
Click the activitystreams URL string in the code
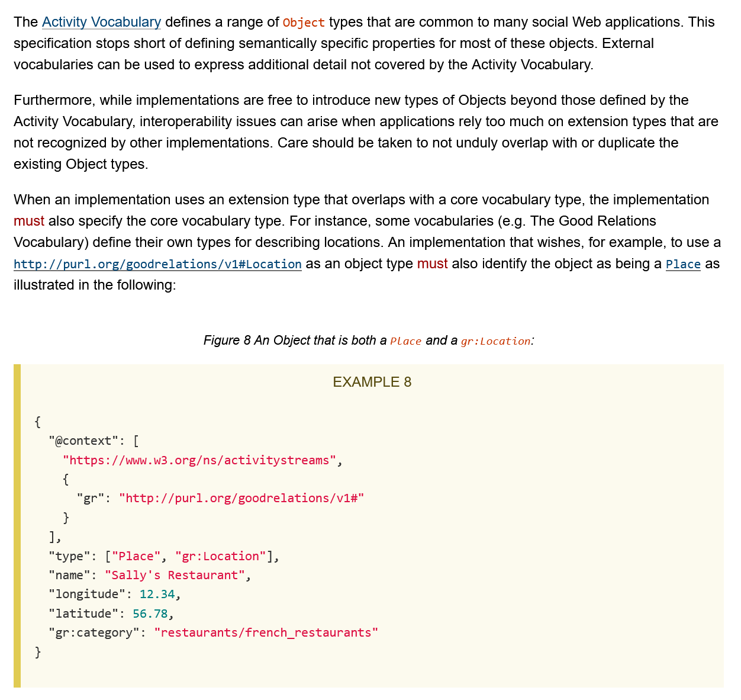pyautogui.click(x=199, y=460)
